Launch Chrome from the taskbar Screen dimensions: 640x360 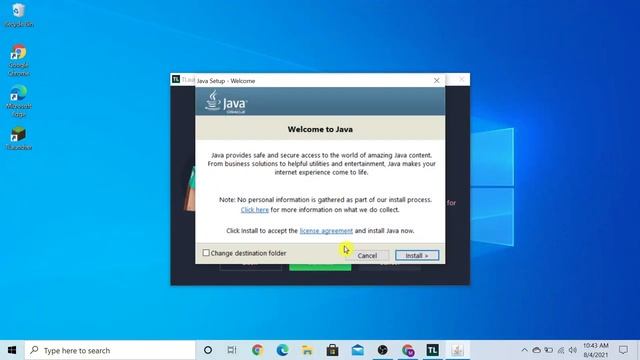[x=257, y=350]
